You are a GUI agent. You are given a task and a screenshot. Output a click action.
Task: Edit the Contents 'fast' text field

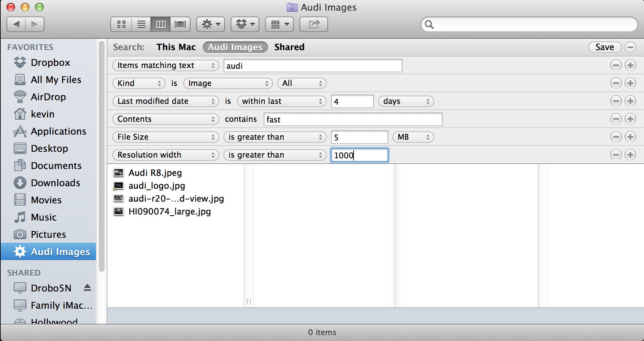[353, 119]
